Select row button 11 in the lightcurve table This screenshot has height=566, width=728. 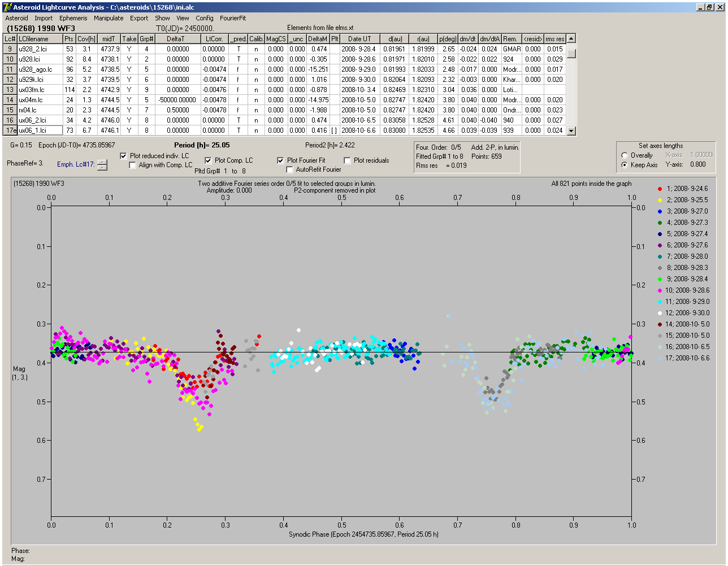coord(10,69)
